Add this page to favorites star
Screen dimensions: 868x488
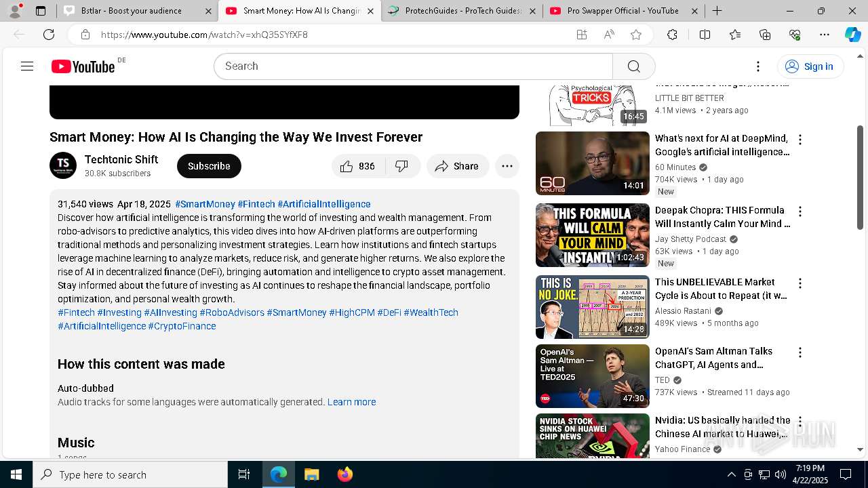coord(635,35)
